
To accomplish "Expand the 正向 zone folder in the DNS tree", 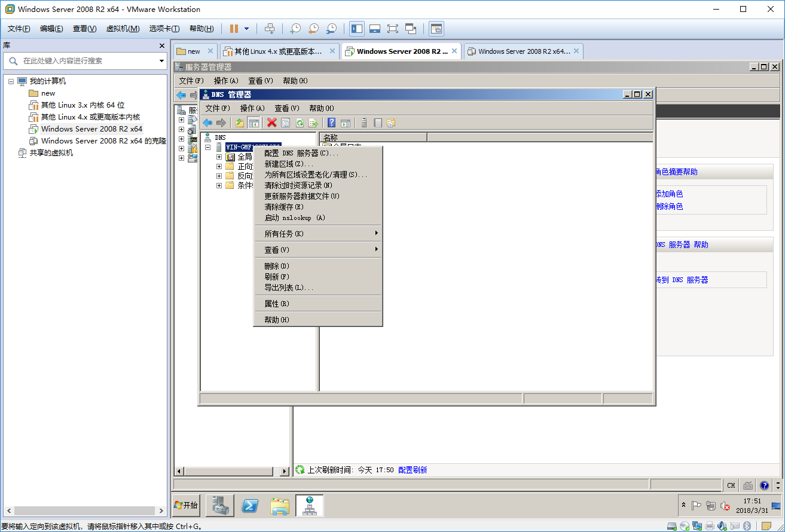I will [x=219, y=166].
